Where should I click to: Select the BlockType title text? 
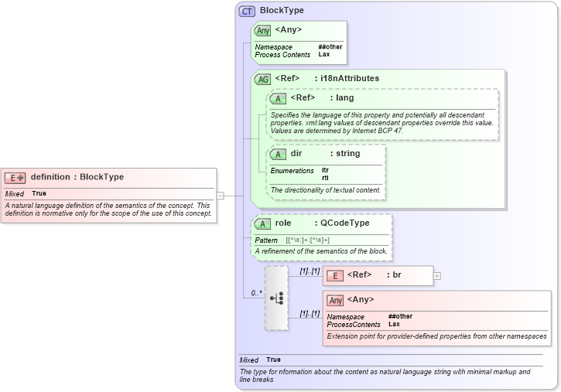click(282, 10)
